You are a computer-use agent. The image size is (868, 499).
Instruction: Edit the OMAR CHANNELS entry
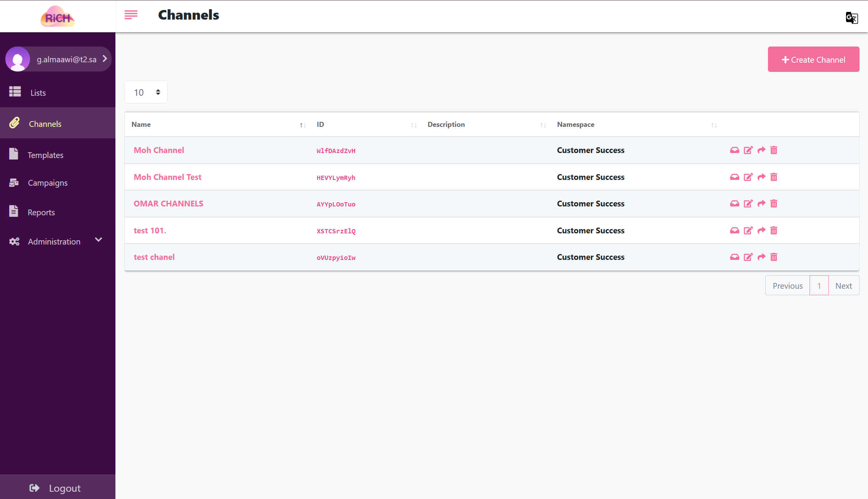point(748,204)
